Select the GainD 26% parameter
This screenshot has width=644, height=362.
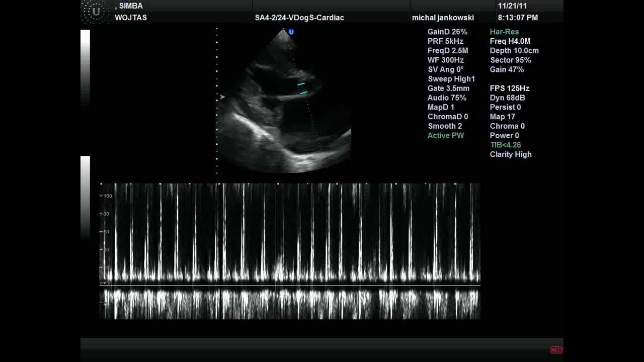pos(447,32)
